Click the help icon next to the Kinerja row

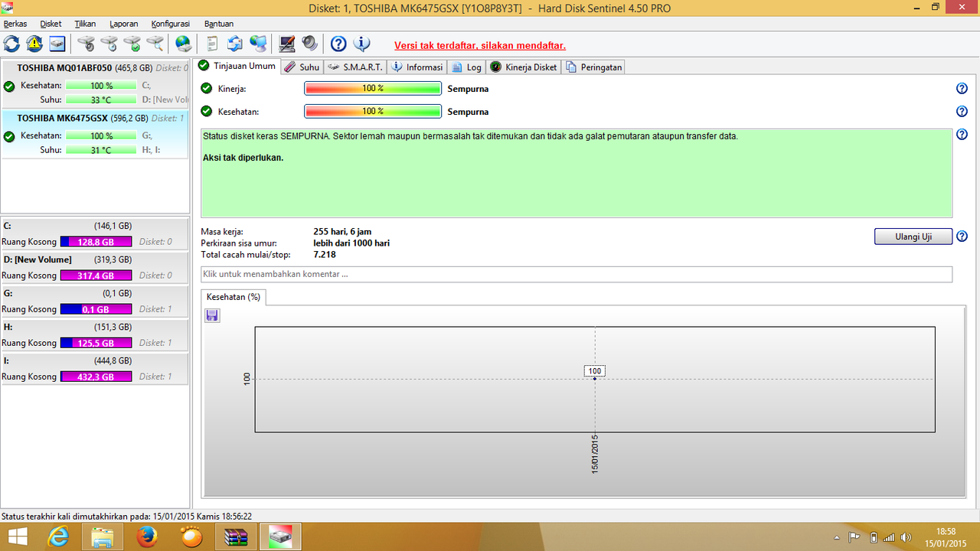pos(962,89)
